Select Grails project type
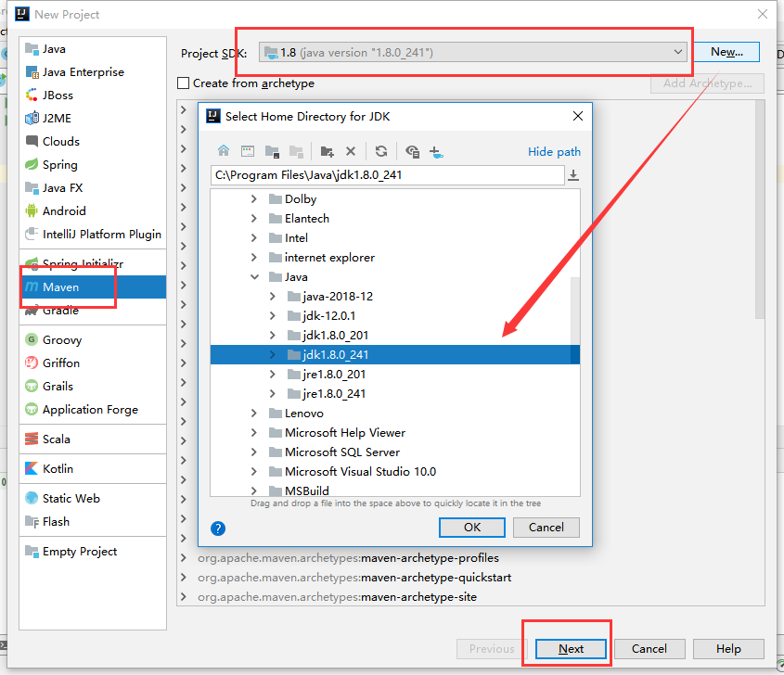The height and width of the screenshot is (675, 784). [93, 387]
